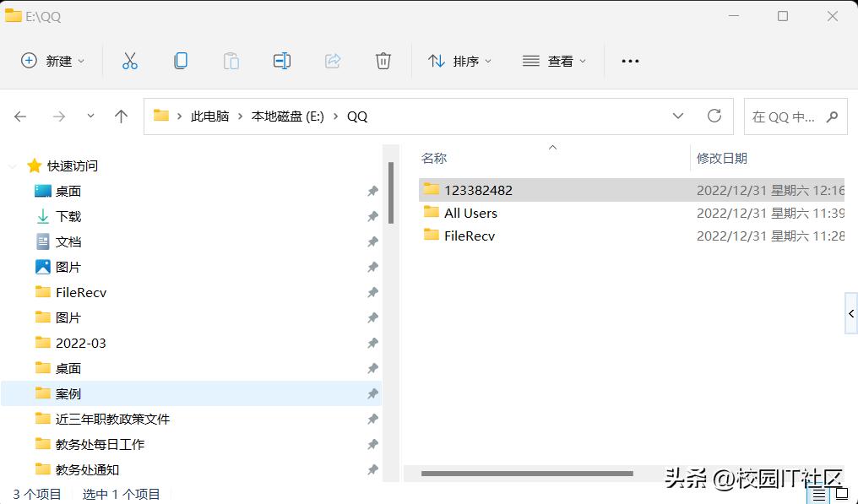Open the 排序 sort menu
This screenshot has height=504, width=858.
tap(460, 60)
